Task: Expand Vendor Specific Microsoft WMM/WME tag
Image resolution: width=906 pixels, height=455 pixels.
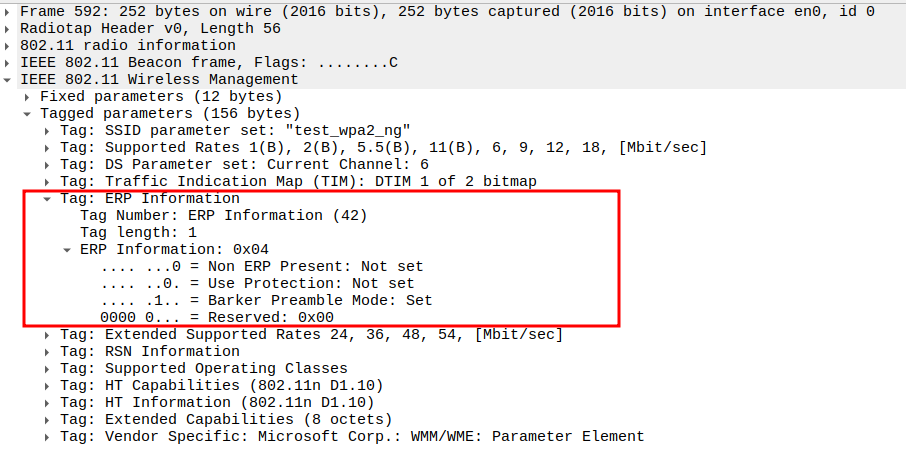Action: (x=48, y=437)
